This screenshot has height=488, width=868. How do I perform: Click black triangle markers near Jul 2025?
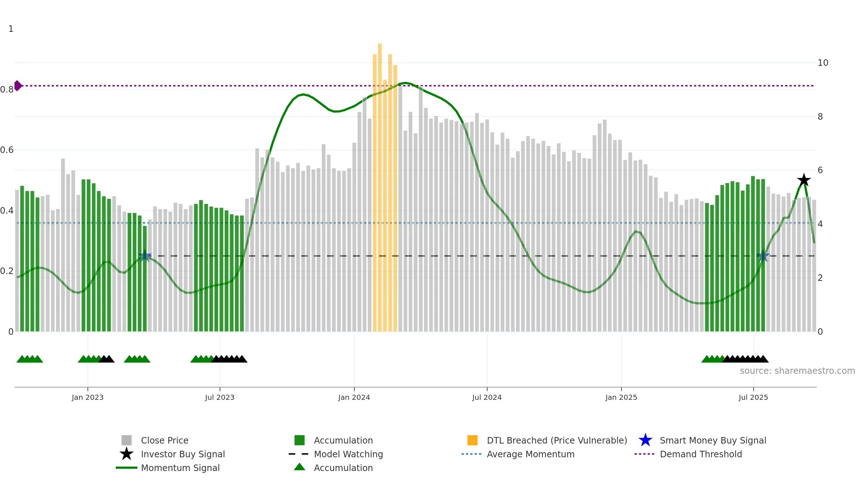coord(745,359)
